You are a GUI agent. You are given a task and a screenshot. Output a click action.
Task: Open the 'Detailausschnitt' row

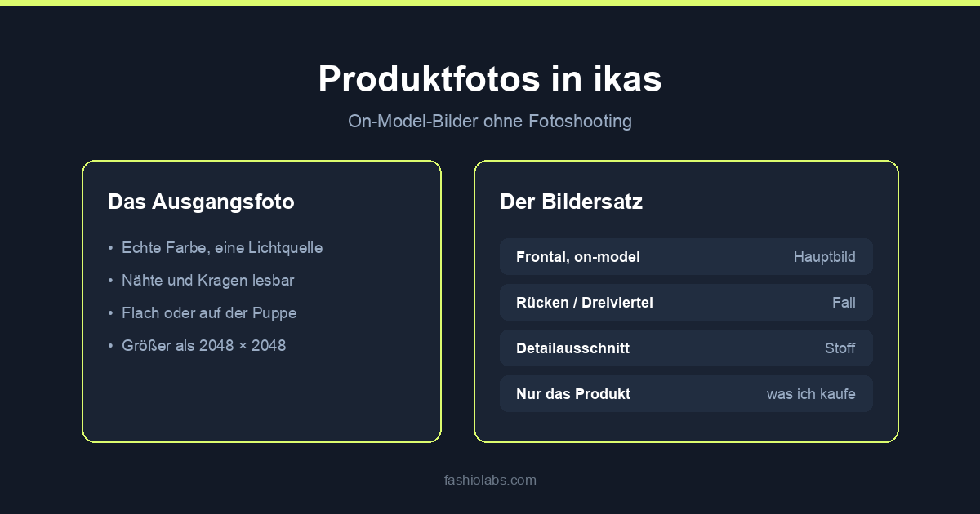(x=686, y=348)
